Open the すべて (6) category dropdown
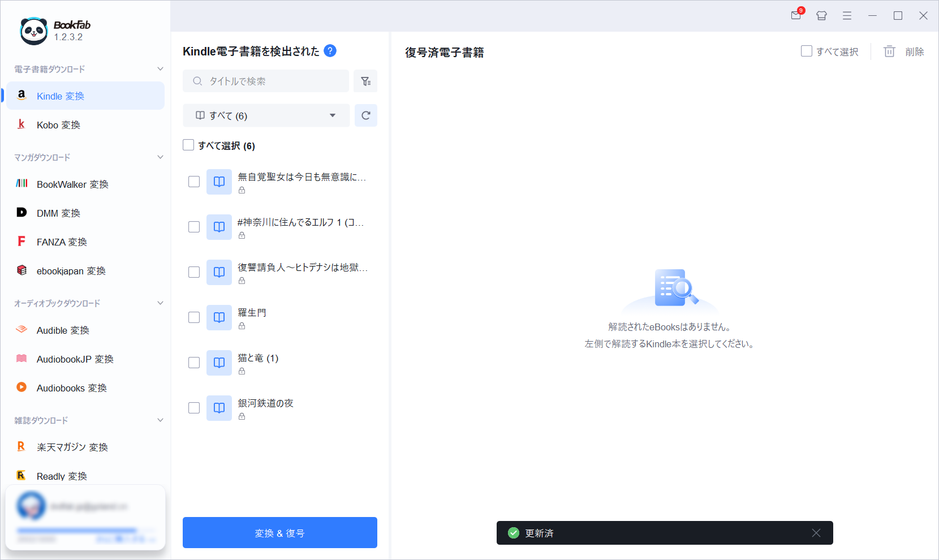The width and height of the screenshot is (939, 560). pyautogui.click(x=266, y=115)
